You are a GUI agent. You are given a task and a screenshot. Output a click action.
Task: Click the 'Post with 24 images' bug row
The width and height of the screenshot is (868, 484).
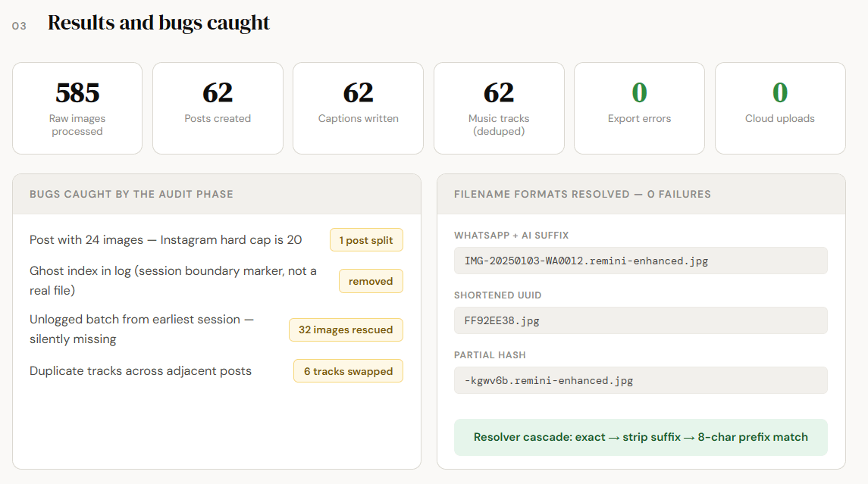tap(216, 240)
